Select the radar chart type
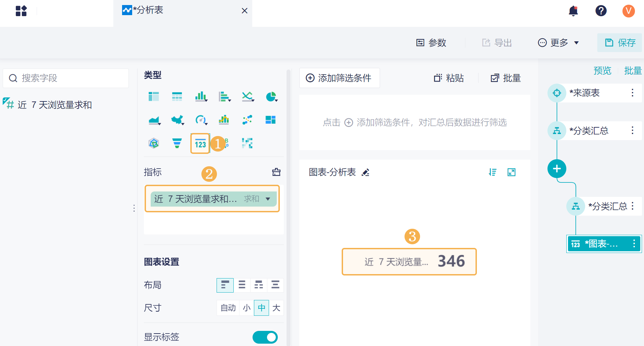Image resolution: width=644 pixels, height=346 pixels. [154, 143]
